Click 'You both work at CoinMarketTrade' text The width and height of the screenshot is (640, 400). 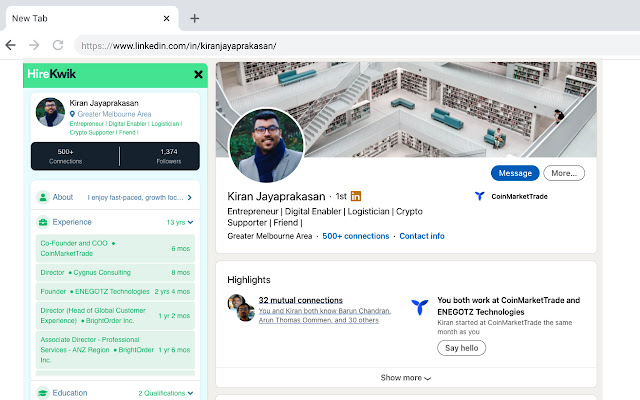pyautogui.click(x=508, y=306)
